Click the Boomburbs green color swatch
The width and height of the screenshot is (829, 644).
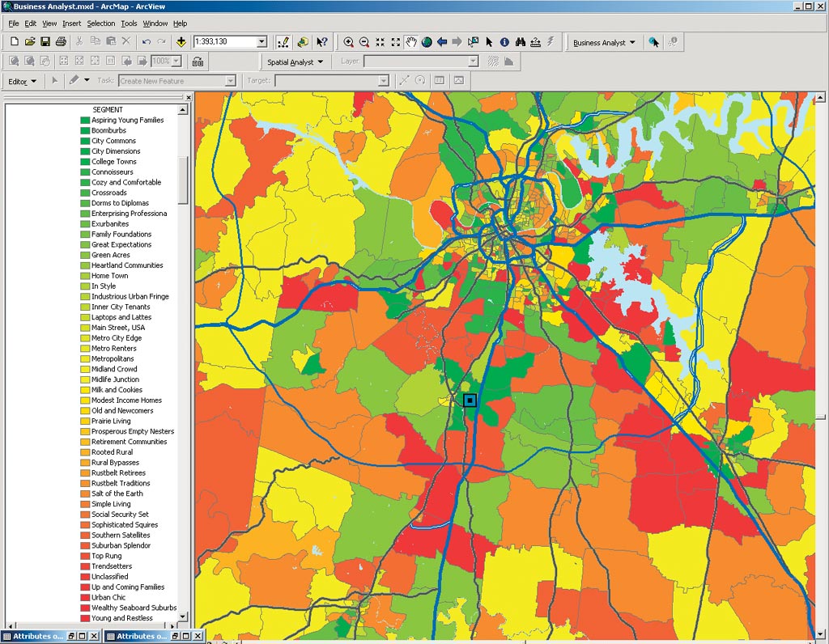85,130
